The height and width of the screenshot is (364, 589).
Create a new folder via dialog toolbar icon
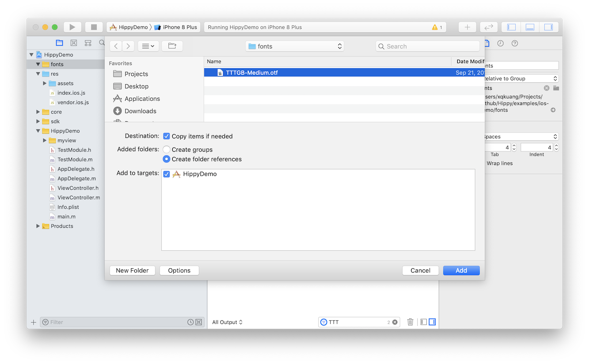[172, 46]
